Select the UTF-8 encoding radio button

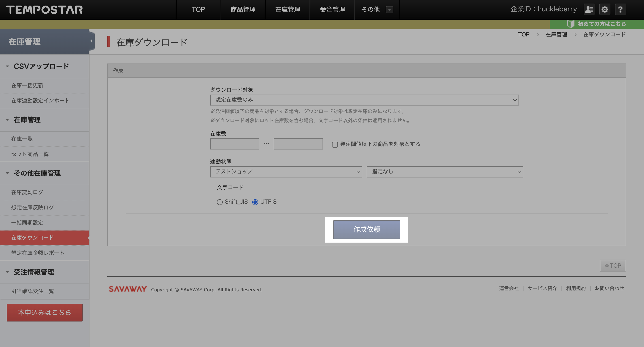click(x=255, y=202)
